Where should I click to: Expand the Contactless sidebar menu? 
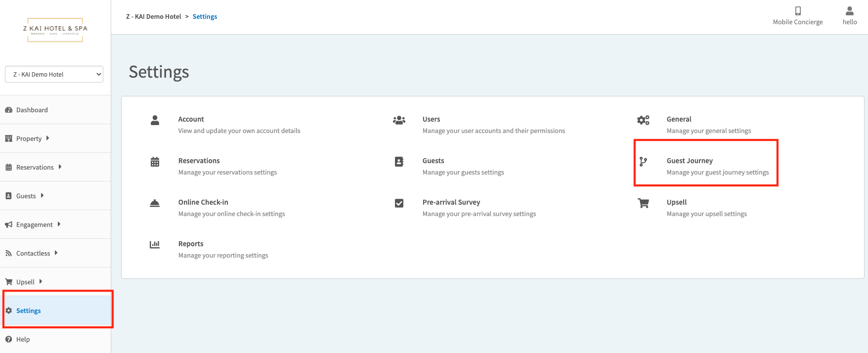(33, 253)
